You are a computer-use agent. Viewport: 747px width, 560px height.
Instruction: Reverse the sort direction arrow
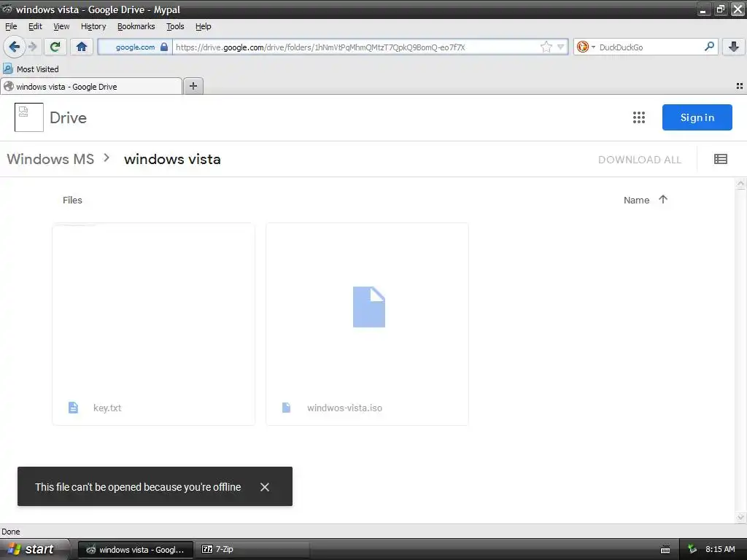(663, 200)
